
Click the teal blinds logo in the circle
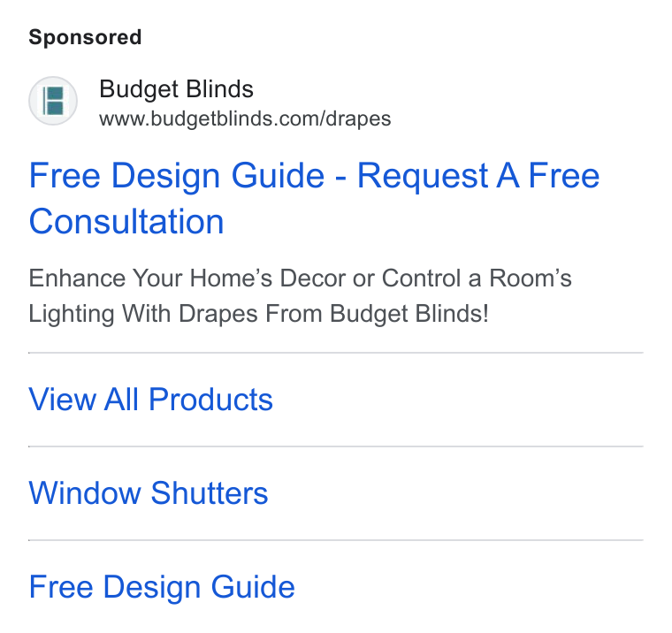[x=53, y=101]
